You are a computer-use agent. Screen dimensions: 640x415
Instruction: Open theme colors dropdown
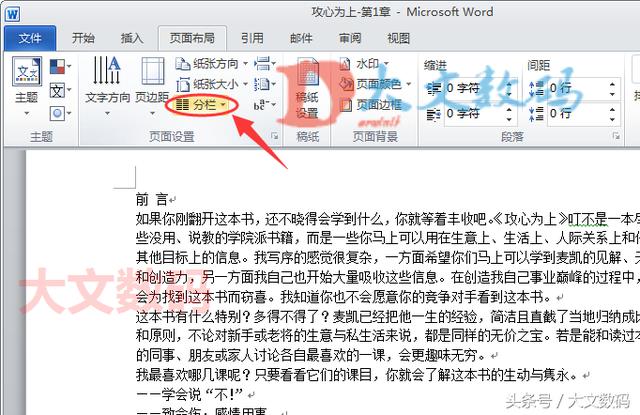tap(60, 66)
